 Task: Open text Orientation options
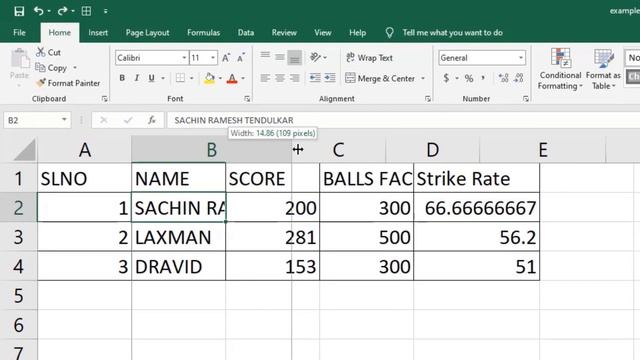[318, 57]
